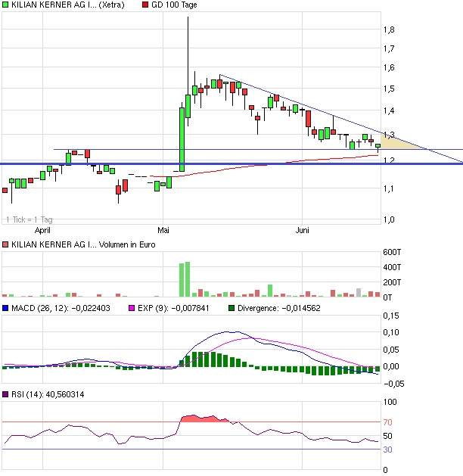
Task: Click the blue 30 level label on RSI axis
Action: click(x=387, y=450)
